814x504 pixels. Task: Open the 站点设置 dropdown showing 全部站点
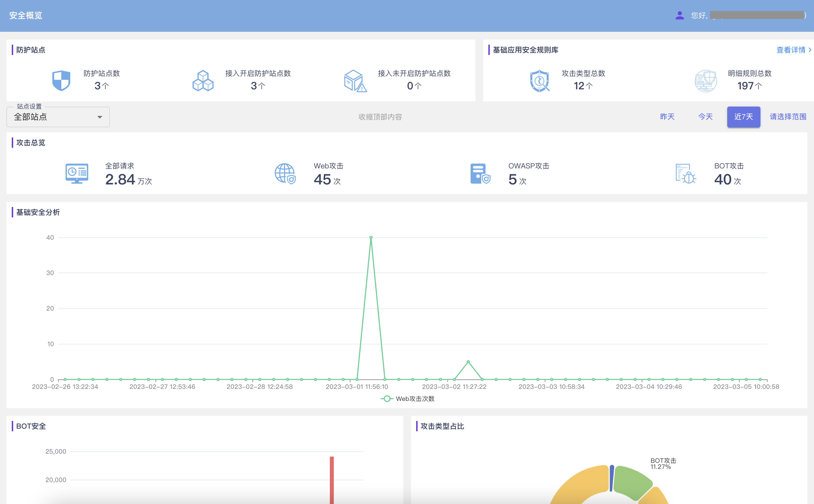click(58, 117)
